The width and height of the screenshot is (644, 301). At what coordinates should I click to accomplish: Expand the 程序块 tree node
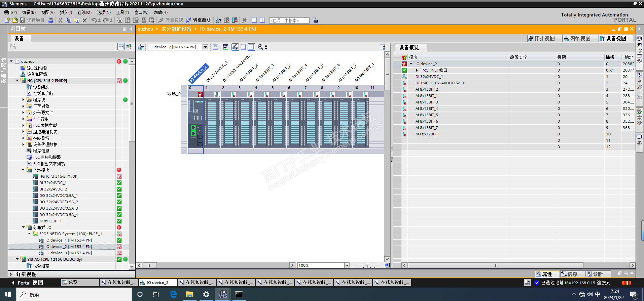[x=23, y=100]
